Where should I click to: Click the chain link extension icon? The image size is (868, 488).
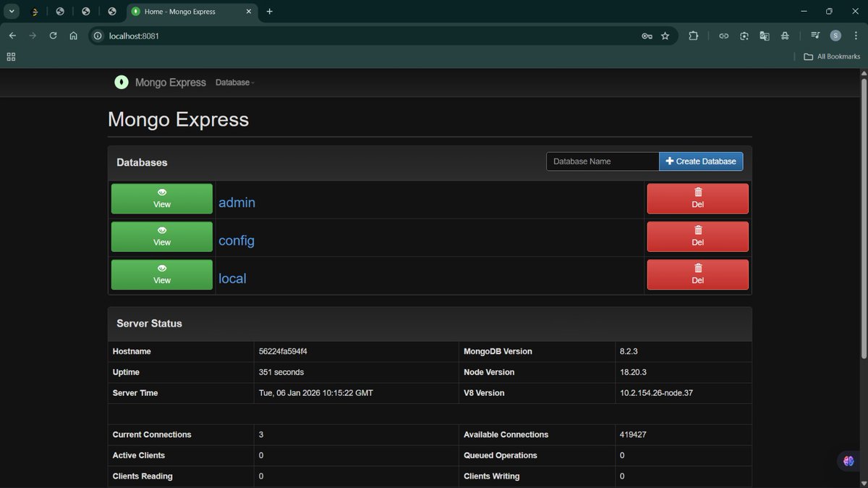coord(723,35)
